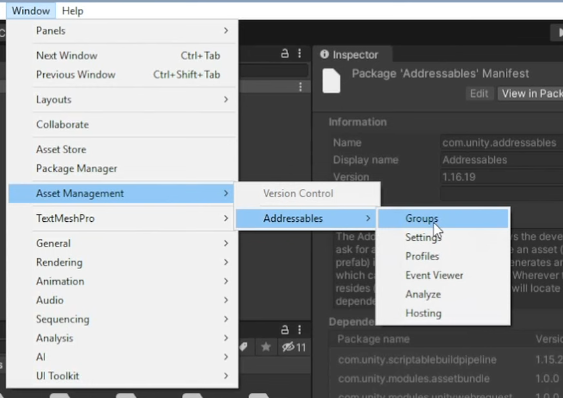Image resolution: width=563 pixels, height=398 pixels.
Task: Open Asset Store from menu
Action: click(122, 149)
